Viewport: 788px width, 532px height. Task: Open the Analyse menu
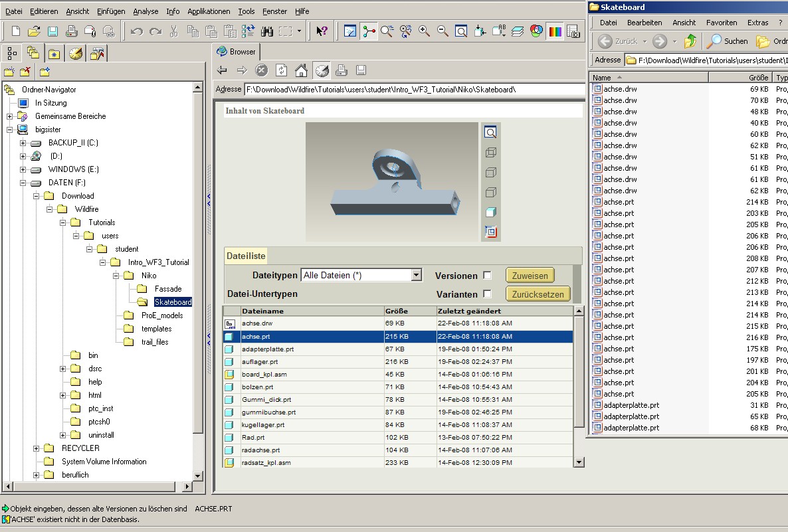[x=146, y=11]
